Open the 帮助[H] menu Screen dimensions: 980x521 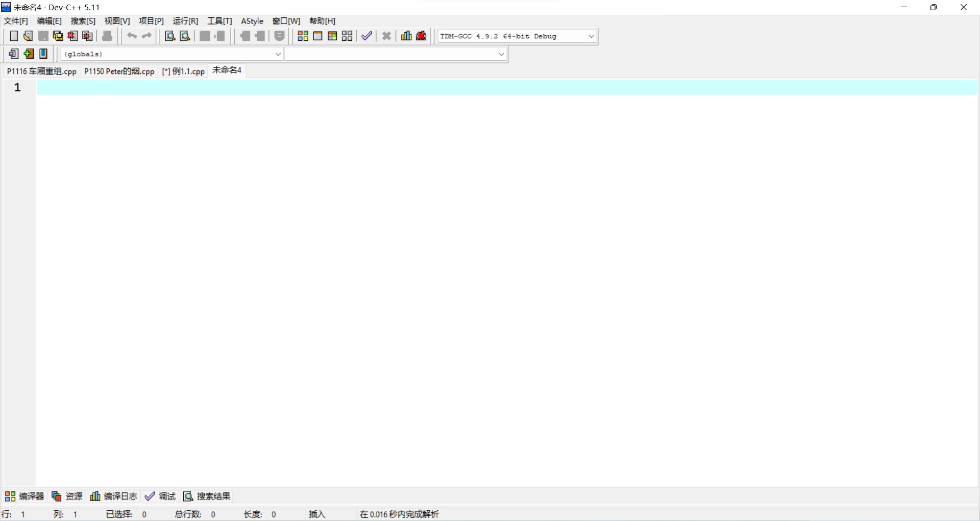(x=322, y=21)
